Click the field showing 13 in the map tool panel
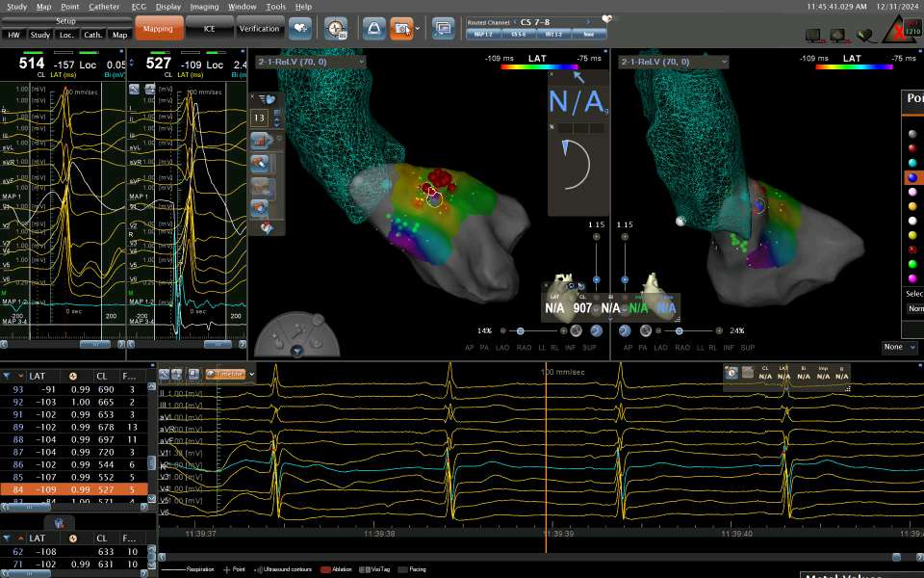 point(259,118)
